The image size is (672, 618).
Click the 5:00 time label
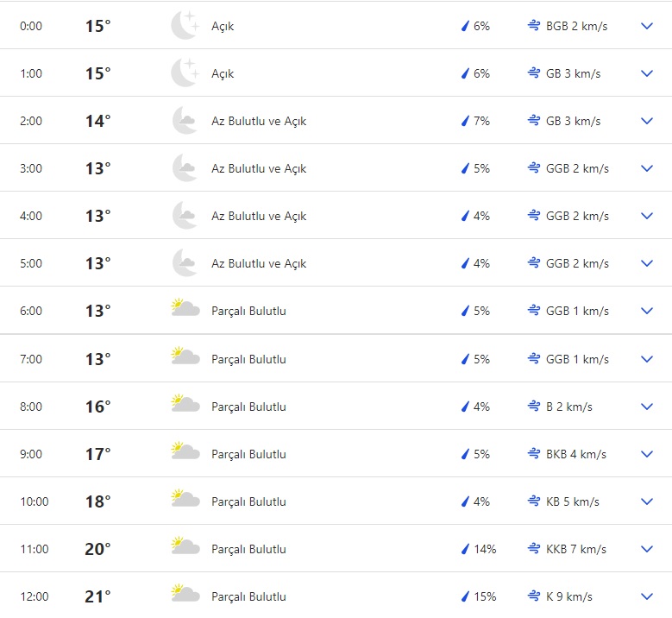[31, 263]
